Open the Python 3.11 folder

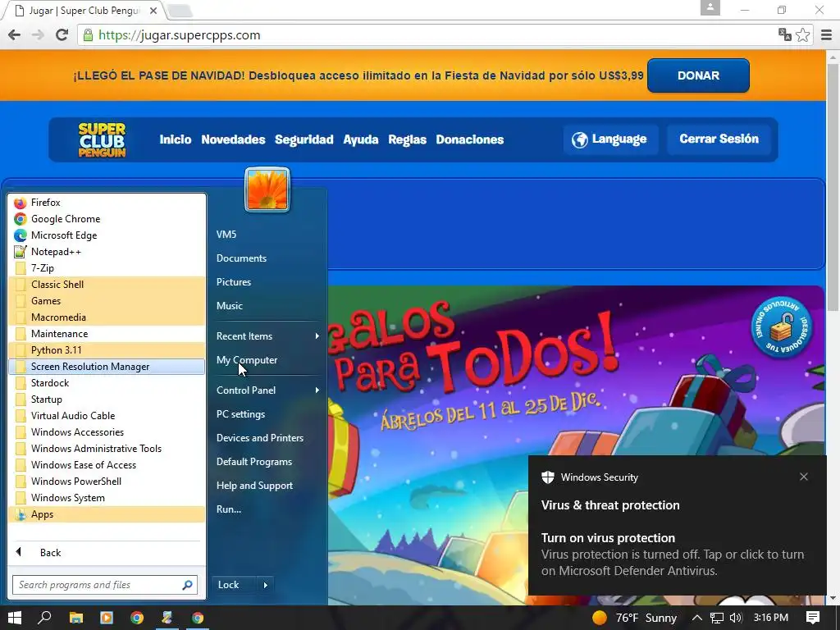pos(107,350)
